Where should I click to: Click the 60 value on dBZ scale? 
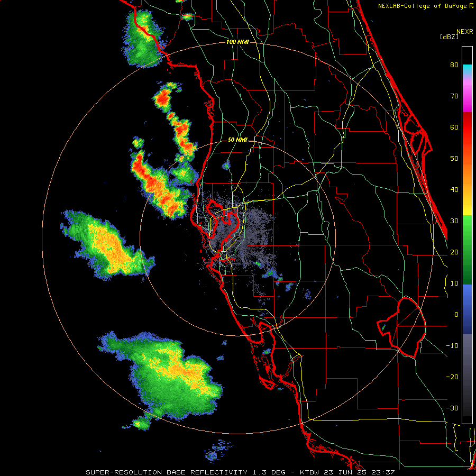(454, 127)
